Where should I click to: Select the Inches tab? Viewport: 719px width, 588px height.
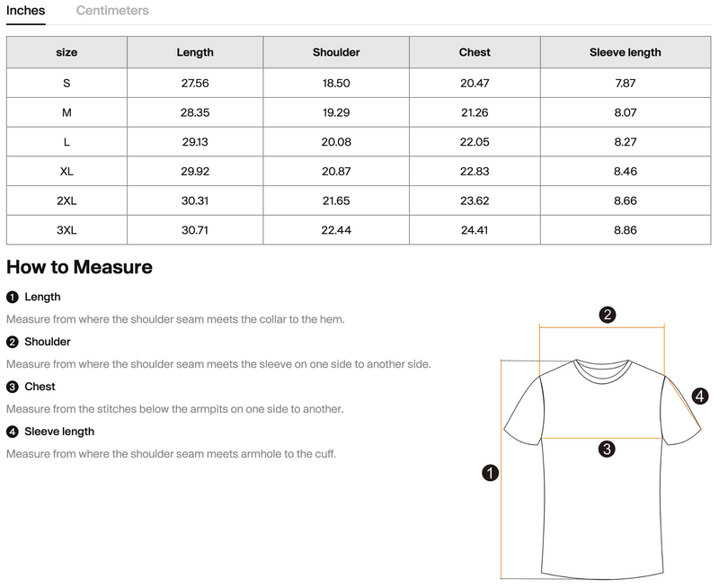tap(26, 11)
